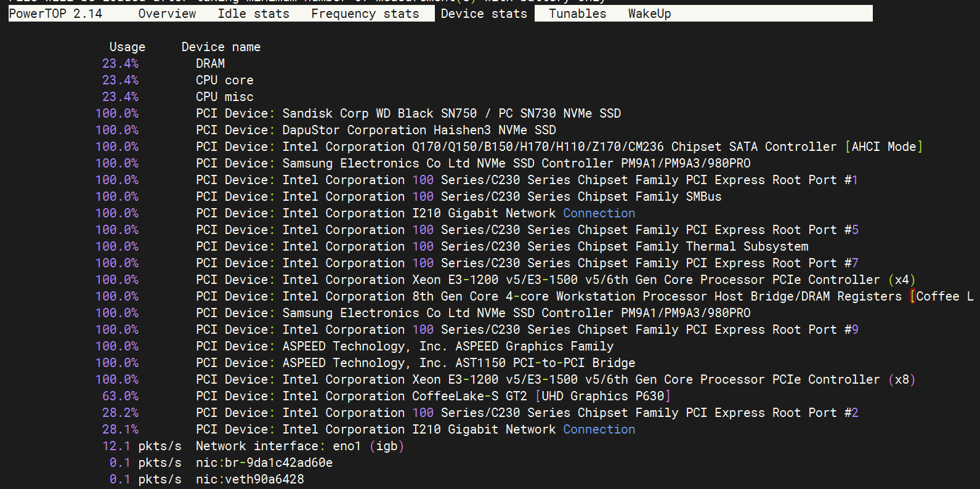Click the highlighted Device stats tab

[484, 14]
